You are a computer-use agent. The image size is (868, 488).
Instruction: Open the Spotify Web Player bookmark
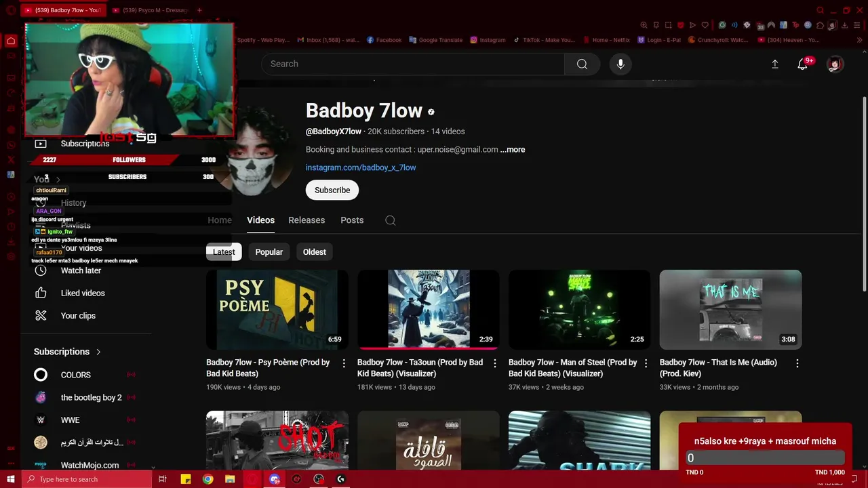(263, 40)
